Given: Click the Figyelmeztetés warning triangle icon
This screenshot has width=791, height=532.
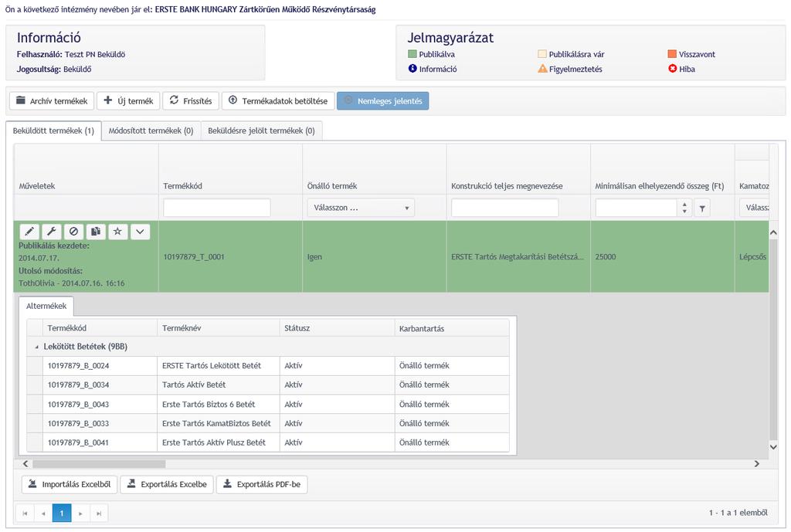Looking at the screenshot, I should 542,69.
